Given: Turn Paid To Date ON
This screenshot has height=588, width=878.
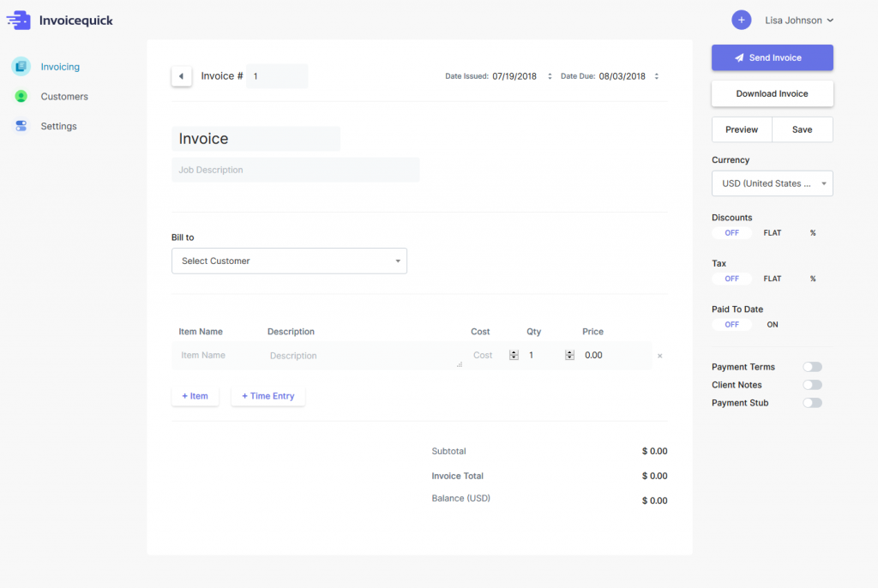Looking at the screenshot, I should click(772, 324).
